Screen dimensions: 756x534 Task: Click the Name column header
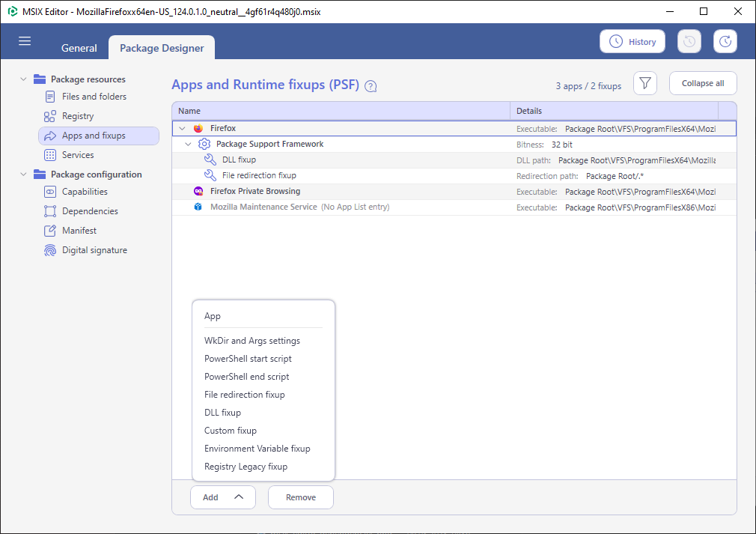point(341,111)
